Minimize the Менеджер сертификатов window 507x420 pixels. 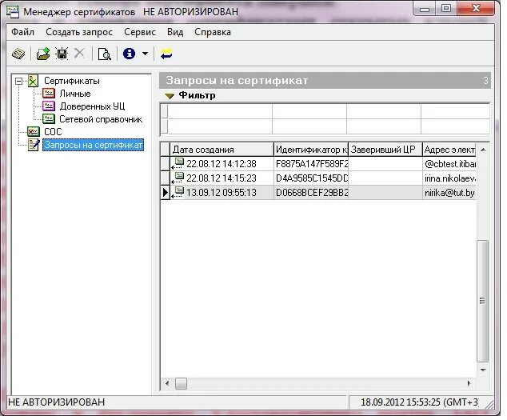tap(425, 9)
